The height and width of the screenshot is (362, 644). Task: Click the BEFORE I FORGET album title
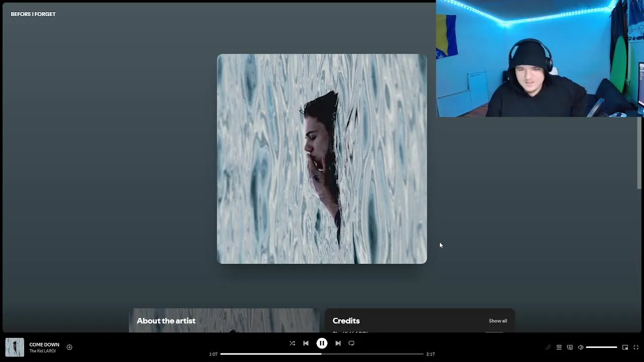[33, 14]
